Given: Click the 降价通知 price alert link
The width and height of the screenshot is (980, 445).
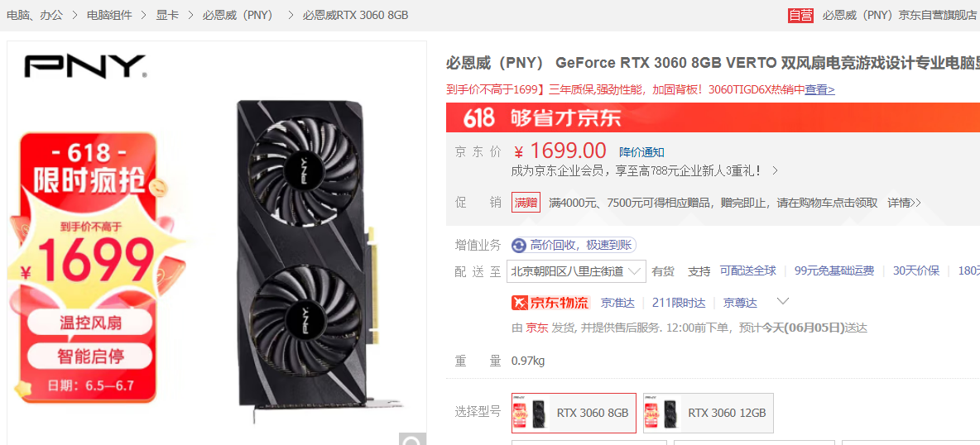Looking at the screenshot, I should coord(641,152).
